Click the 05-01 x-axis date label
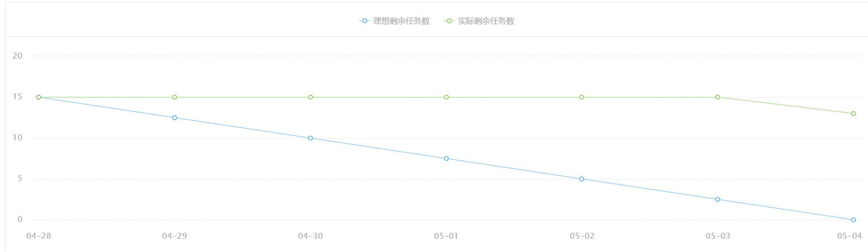868x252 pixels. (446, 236)
